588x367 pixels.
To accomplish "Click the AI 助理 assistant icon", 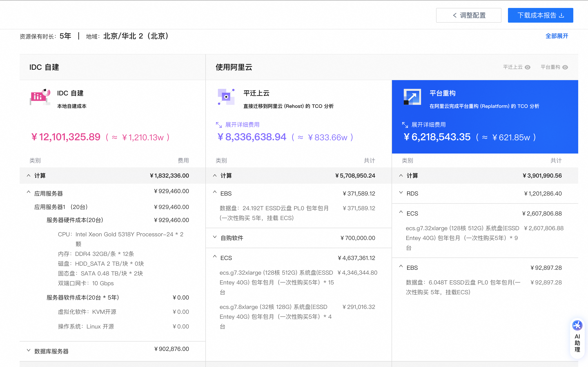I will [x=577, y=326].
